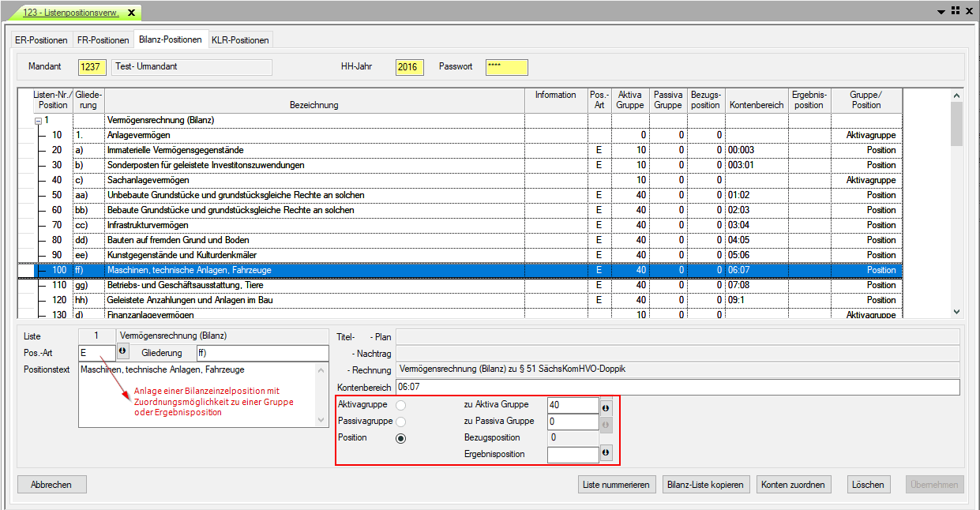Collapse tree node 1 in the list

point(38,121)
